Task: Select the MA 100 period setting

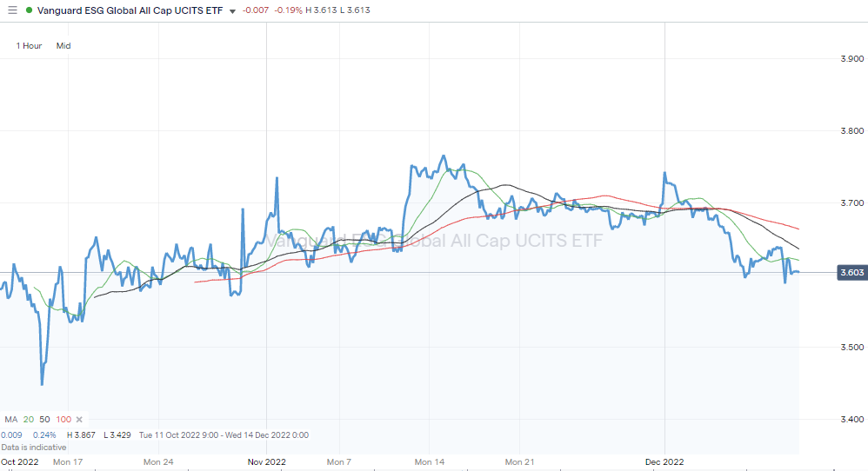Action: pyautogui.click(x=63, y=419)
